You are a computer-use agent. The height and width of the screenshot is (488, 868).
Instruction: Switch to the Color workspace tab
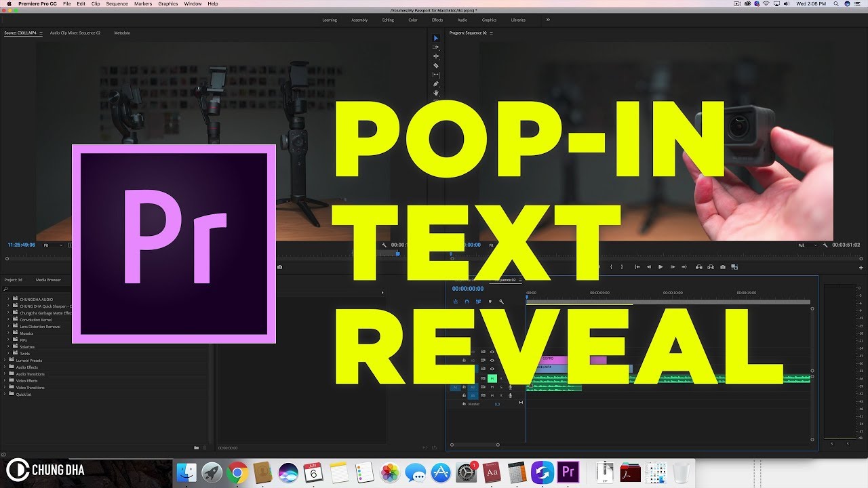click(412, 20)
